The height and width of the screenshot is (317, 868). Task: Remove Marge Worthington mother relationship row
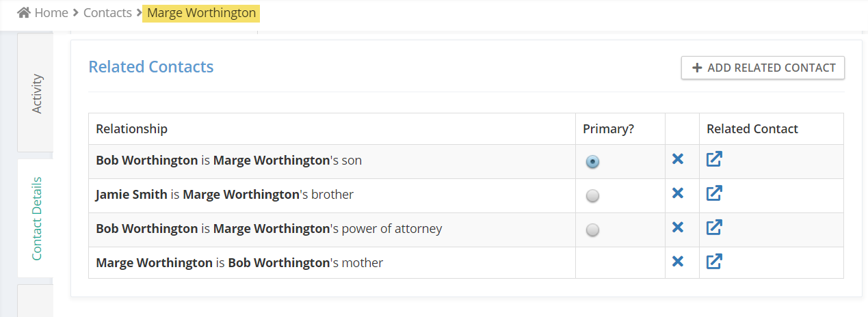pyautogui.click(x=678, y=261)
